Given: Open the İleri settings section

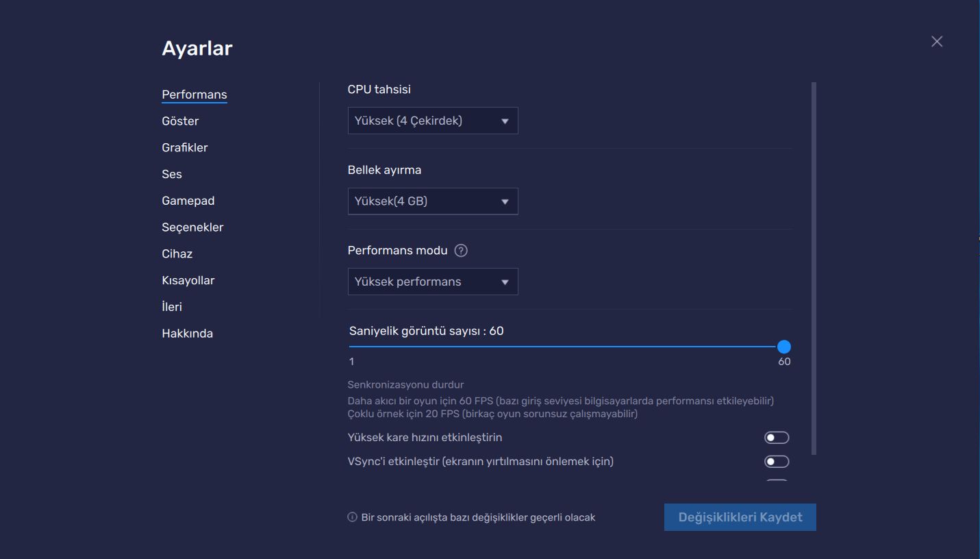Looking at the screenshot, I should 172,307.
